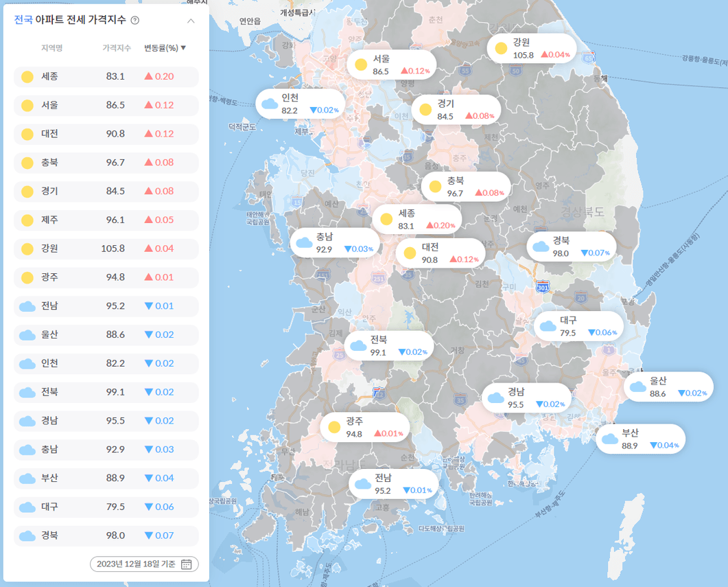
Task: Open the calendar icon next to 2023년 12월 18일
Action: pos(186,564)
